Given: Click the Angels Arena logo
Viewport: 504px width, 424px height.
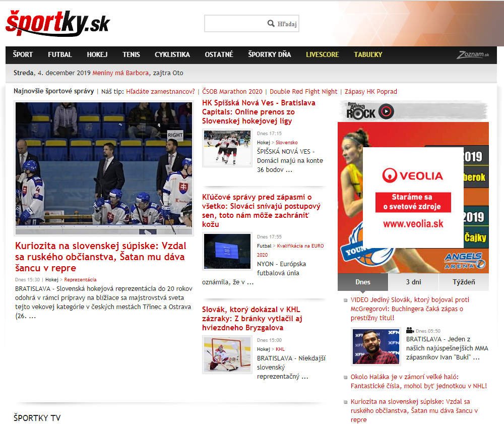Looking at the screenshot, I should click(465, 260).
